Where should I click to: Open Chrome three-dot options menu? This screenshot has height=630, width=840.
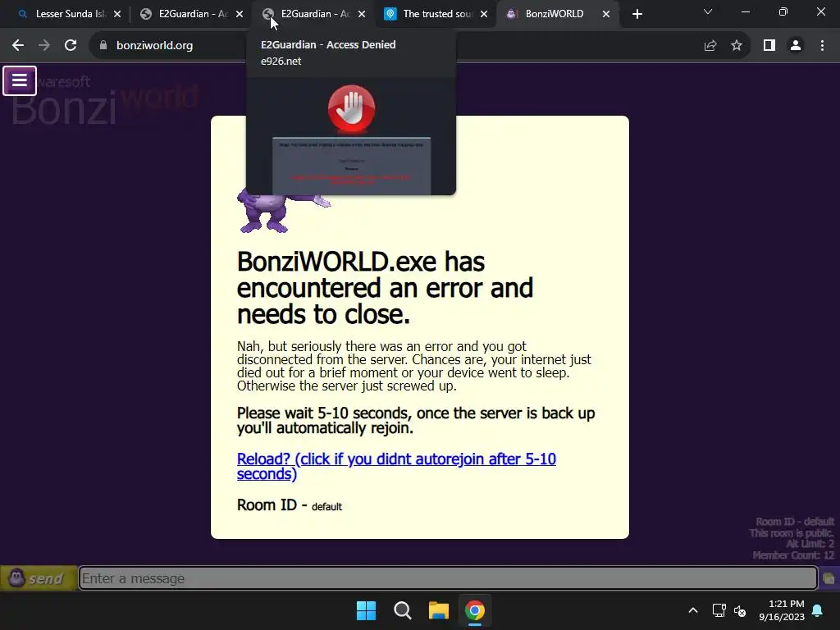[x=822, y=46]
